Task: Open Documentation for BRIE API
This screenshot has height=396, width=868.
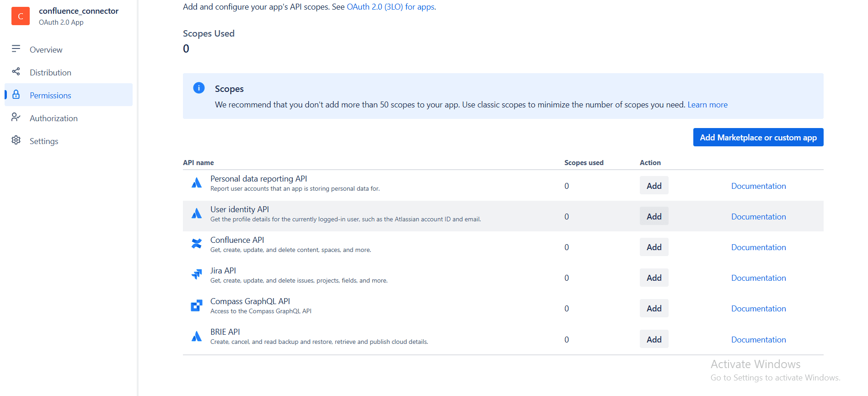Action: 758,340
